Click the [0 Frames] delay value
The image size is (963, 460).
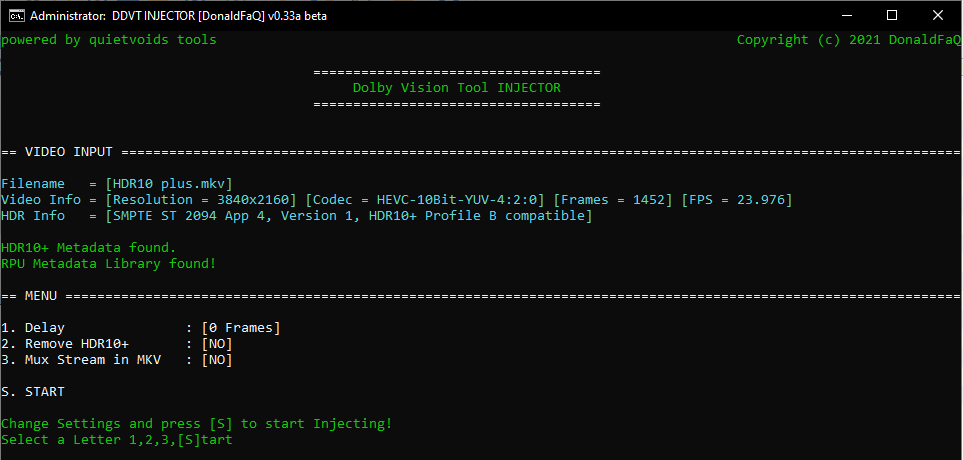click(241, 328)
